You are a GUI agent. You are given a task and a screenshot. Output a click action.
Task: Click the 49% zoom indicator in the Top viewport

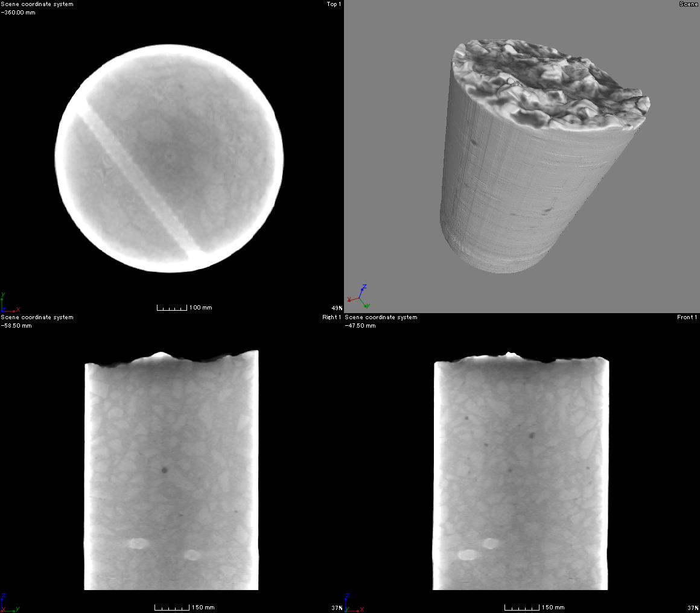pos(336,307)
